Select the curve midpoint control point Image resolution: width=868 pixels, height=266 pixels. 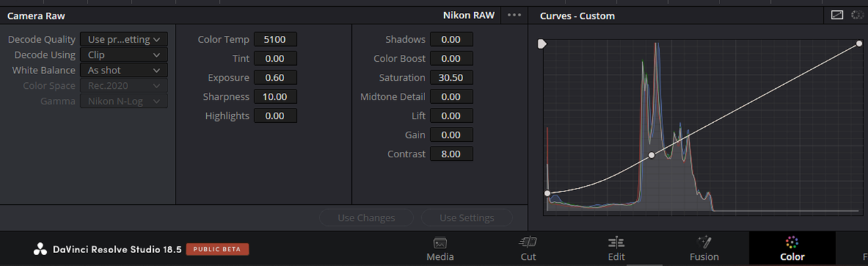652,155
